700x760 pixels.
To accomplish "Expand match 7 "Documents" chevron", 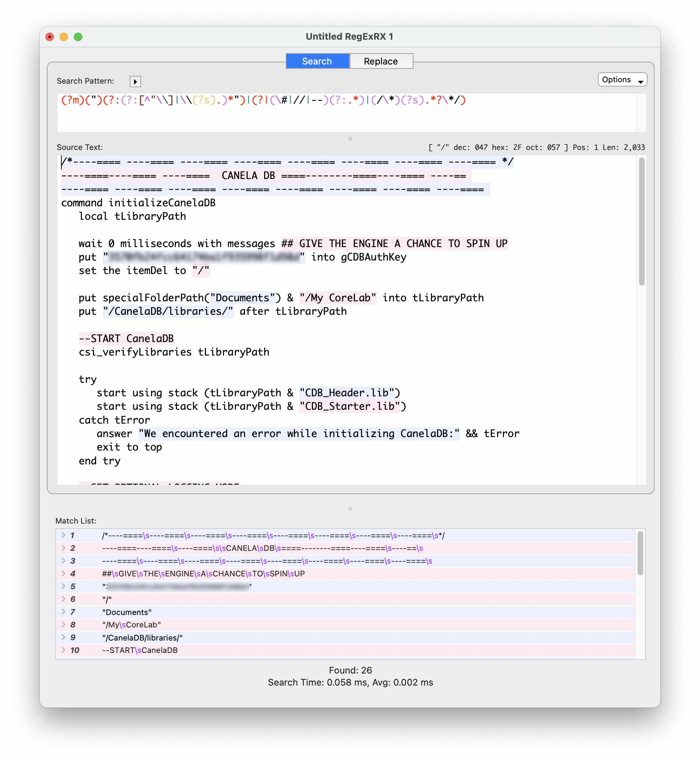I will 63,611.
